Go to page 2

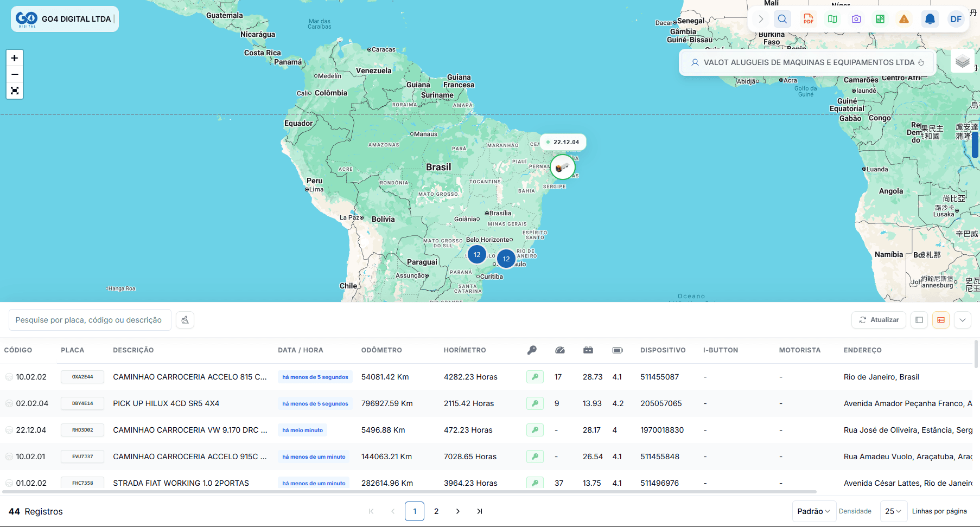coord(436,511)
